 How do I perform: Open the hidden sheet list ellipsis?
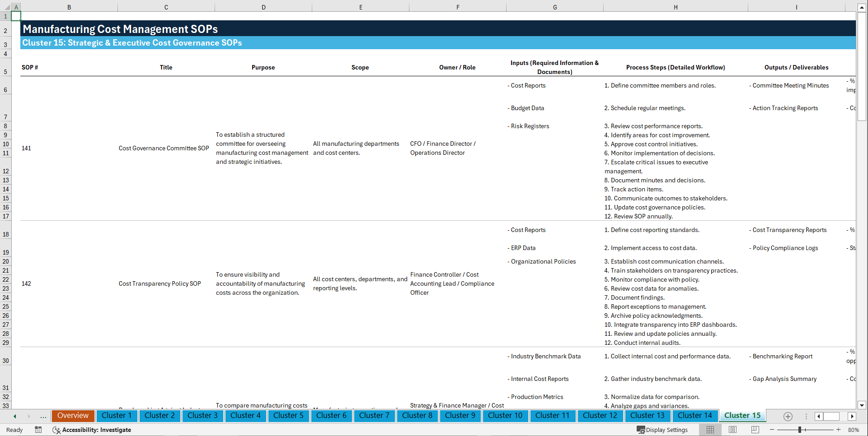coord(43,416)
